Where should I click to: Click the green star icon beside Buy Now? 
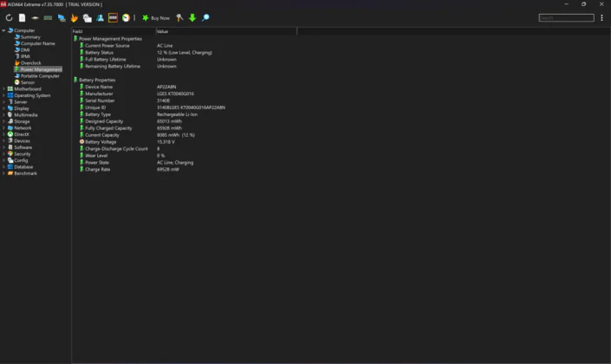tap(146, 18)
